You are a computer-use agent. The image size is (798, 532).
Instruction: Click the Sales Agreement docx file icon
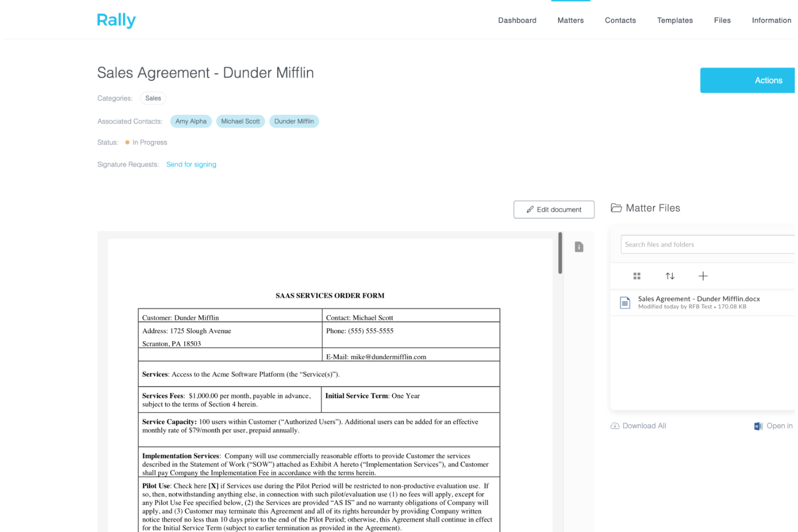click(x=625, y=302)
